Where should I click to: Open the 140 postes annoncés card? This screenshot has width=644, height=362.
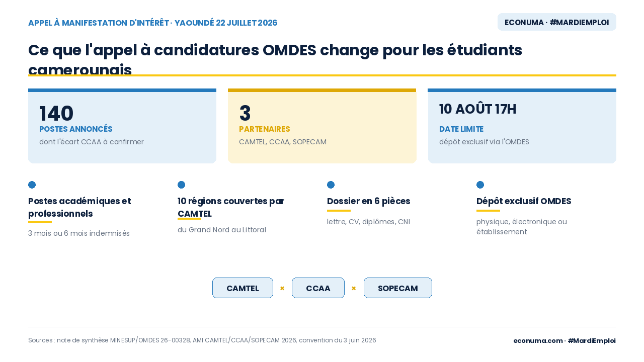[122, 126]
